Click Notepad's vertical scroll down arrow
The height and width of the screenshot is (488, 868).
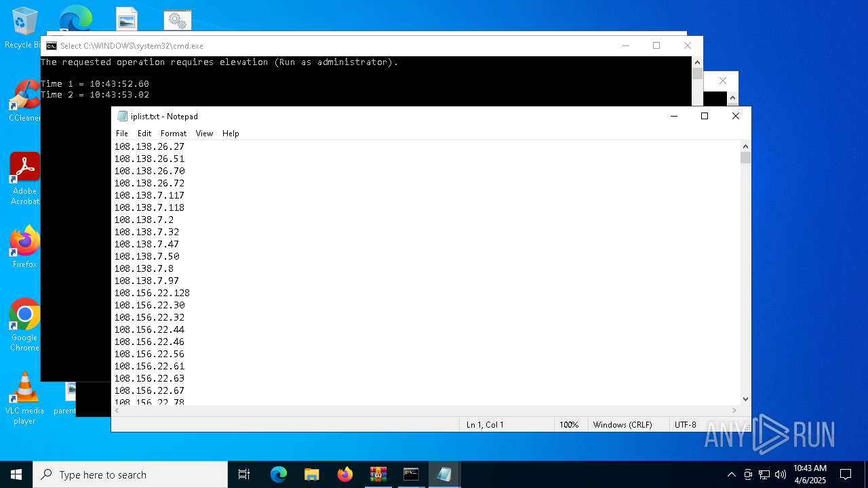click(x=745, y=399)
